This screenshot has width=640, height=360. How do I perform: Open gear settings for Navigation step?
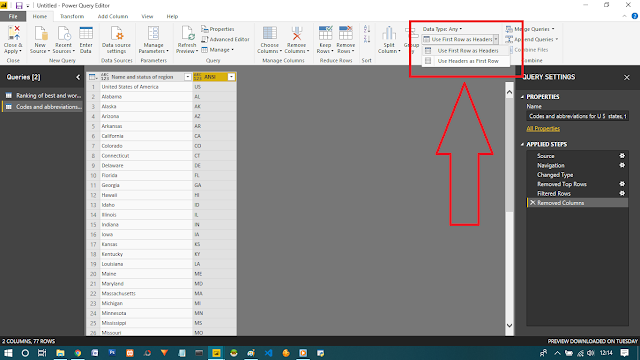pos(622,165)
